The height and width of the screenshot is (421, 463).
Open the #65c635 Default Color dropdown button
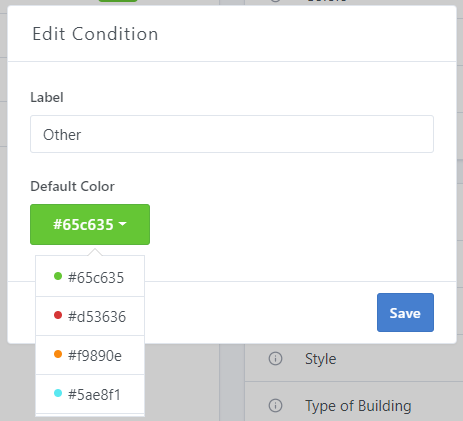(x=90, y=225)
